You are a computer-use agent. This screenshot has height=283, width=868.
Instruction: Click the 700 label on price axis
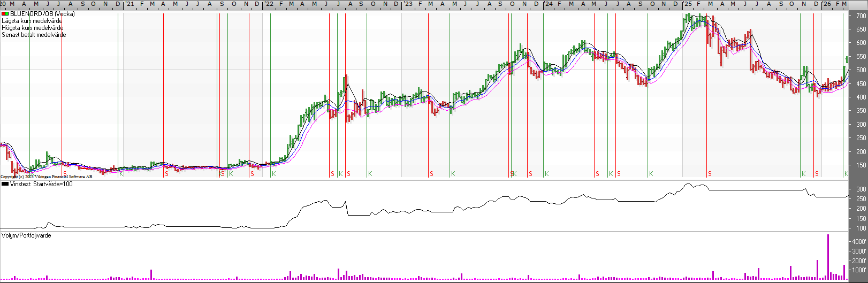click(861, 16)
